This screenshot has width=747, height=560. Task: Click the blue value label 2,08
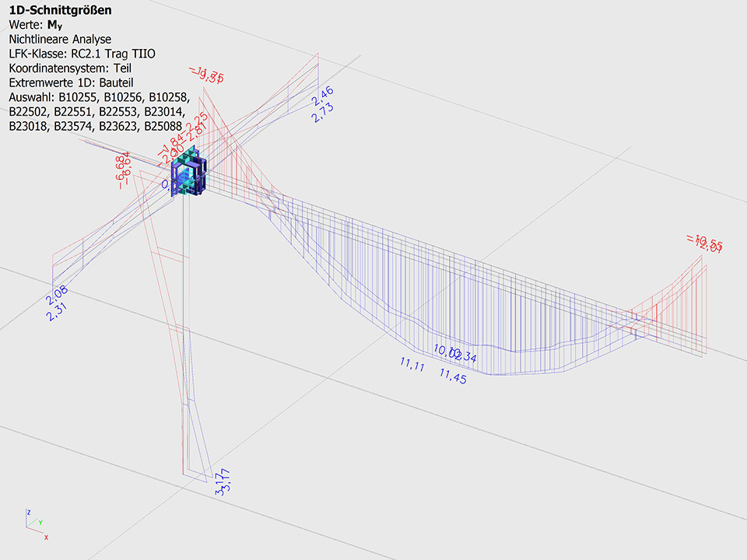[57, 296]
